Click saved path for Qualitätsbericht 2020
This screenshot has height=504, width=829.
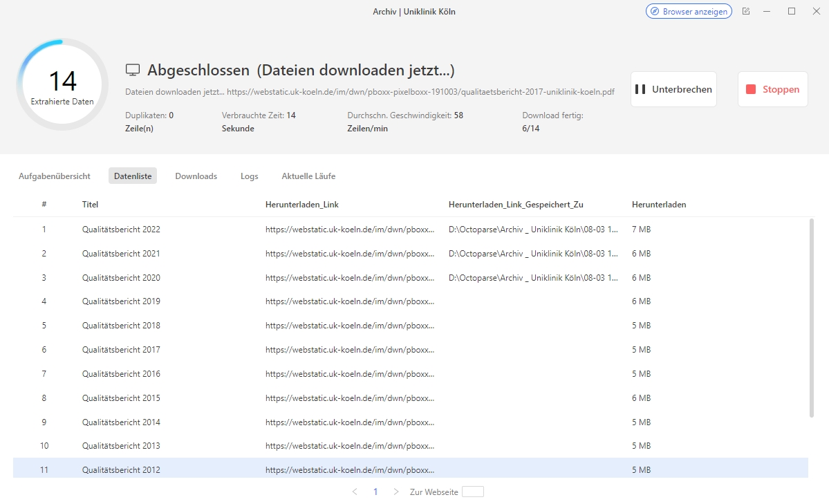[x=533, y=278]
